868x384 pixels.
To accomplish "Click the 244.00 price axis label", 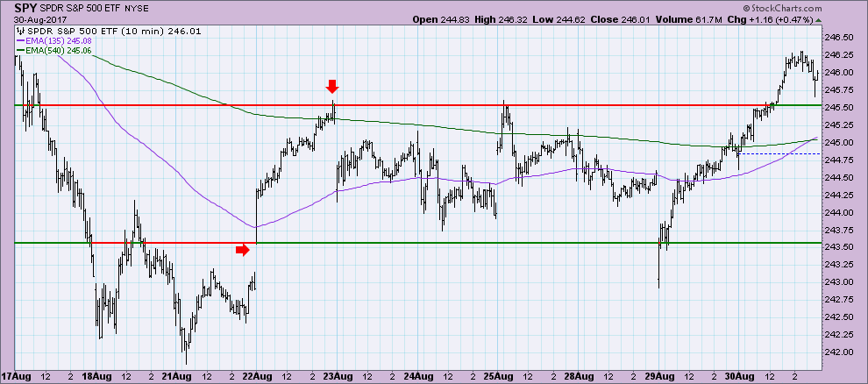I will click(x=837, y=212).
